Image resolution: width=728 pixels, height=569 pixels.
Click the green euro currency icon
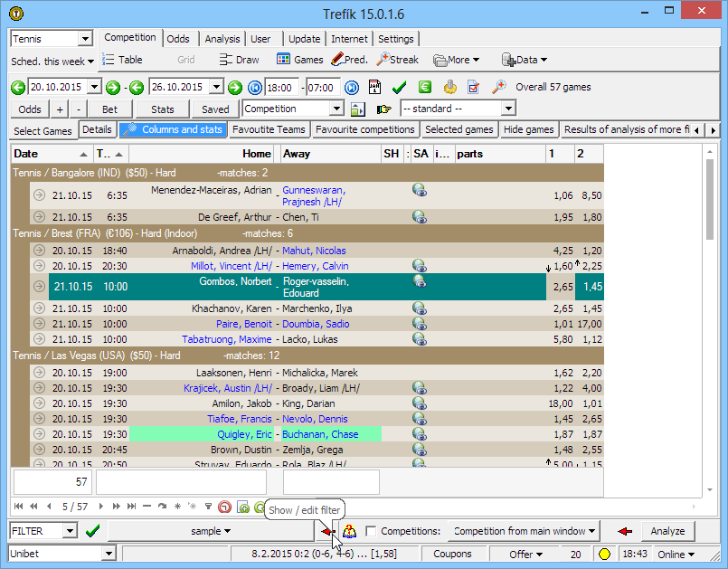pos(424,88)
